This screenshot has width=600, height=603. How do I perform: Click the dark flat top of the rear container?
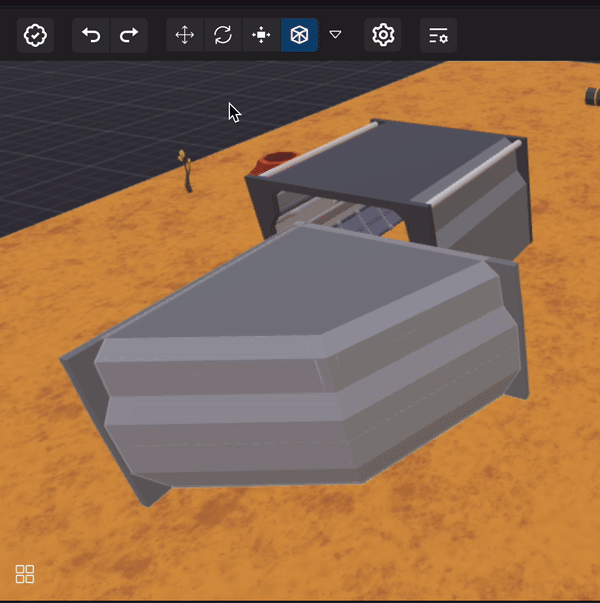(400, 165)
